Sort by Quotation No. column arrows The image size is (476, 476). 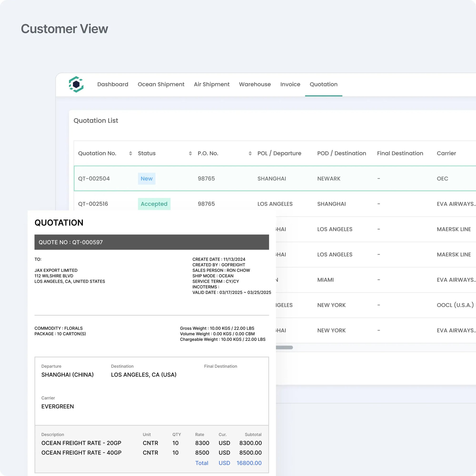pos(130,153)
